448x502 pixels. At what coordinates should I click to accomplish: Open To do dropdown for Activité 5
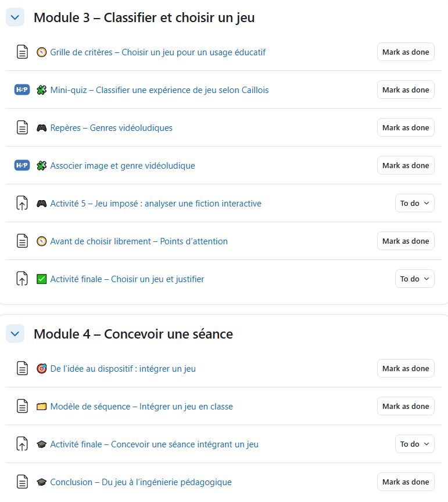click(414, 203)
